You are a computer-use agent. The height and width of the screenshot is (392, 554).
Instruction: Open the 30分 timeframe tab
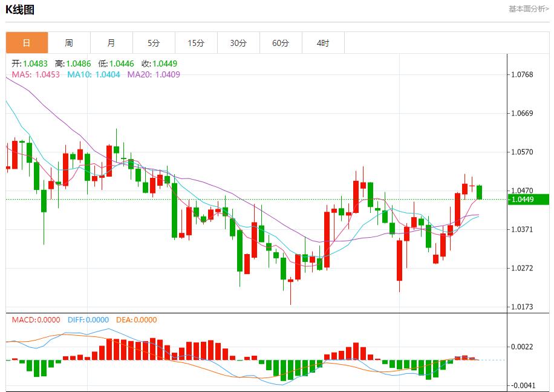tap(238, 43)
